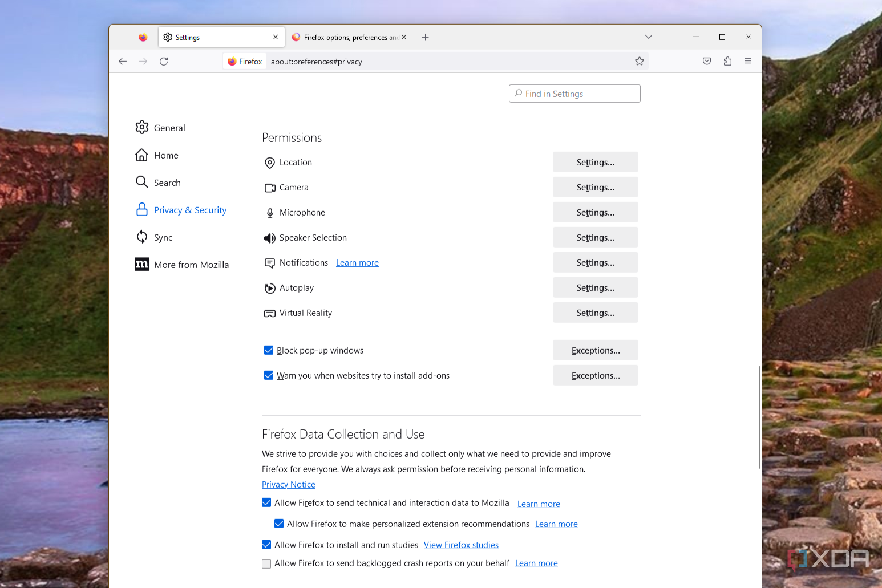Click the Autoplay icon
Viewport: 882px width, 588px height.
point(270,288)
